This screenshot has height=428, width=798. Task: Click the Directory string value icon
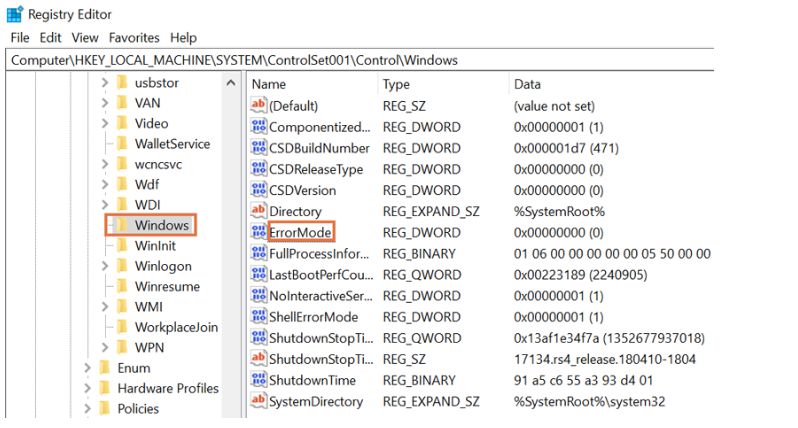coord(259,211)
